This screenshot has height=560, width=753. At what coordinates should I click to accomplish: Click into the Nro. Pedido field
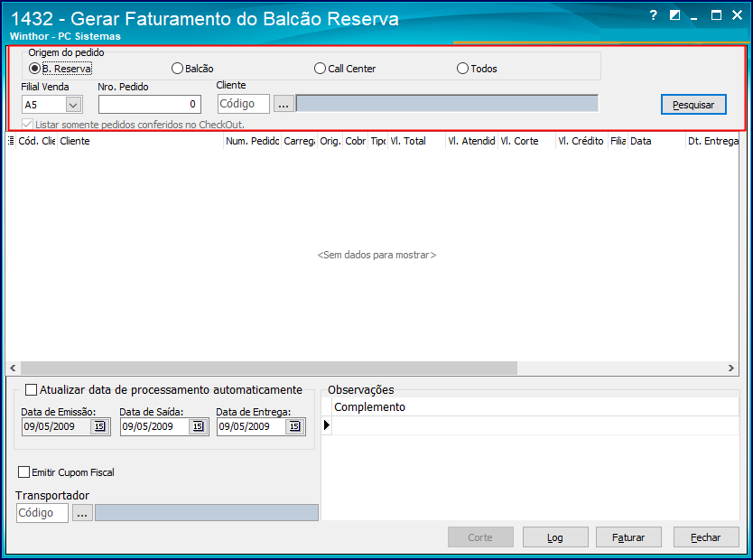point(149,104)
